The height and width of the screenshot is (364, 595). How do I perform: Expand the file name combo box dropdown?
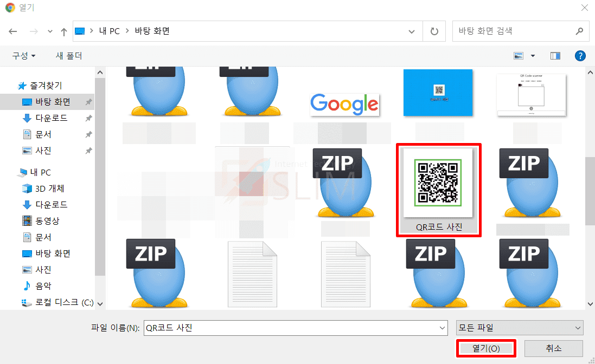pos(442,328)
